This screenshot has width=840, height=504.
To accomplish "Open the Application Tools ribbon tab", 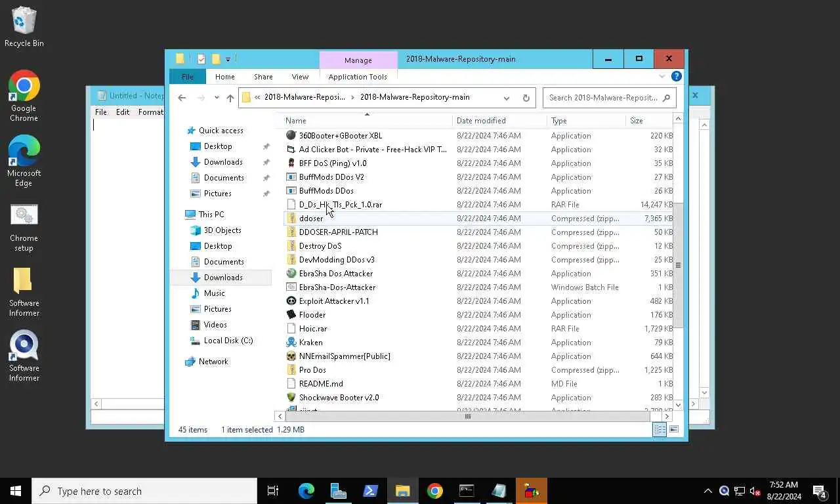I will [358, 76].
